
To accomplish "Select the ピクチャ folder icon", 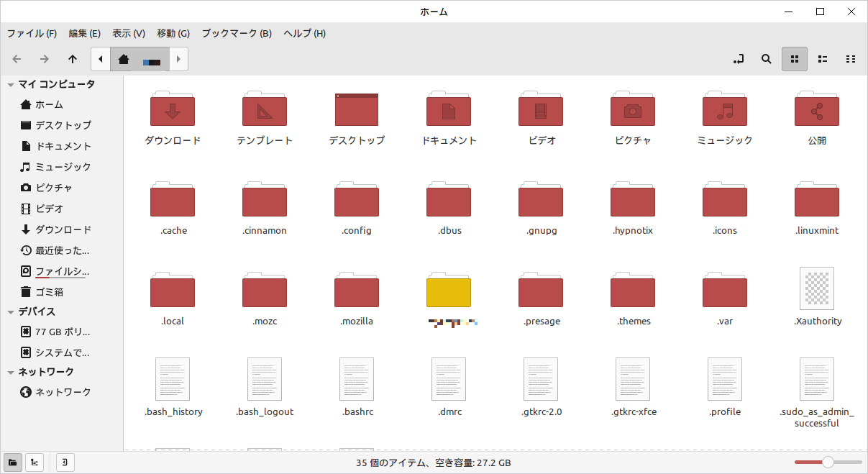I will (633, 109).
